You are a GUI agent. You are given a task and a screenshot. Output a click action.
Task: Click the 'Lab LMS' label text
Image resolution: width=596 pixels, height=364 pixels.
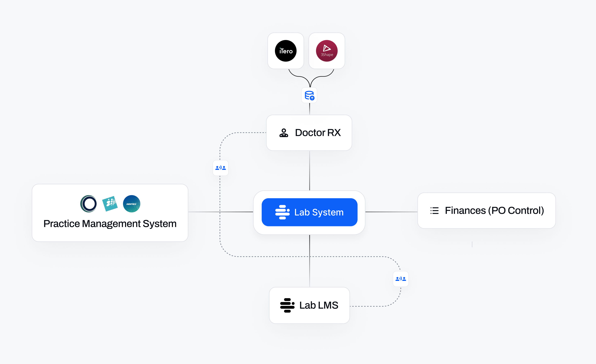click(319, 305)
